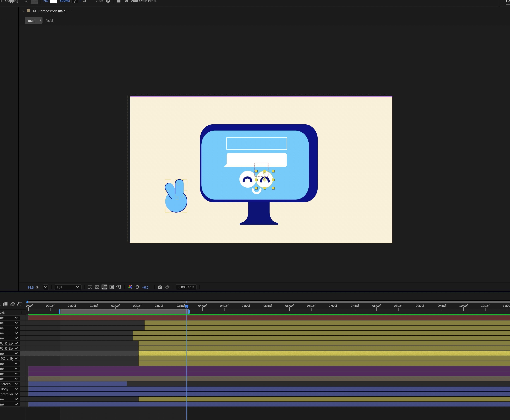Switch to the facial composition tab
The width and height of the screenshot is (510, 420).
pos(49,21)
